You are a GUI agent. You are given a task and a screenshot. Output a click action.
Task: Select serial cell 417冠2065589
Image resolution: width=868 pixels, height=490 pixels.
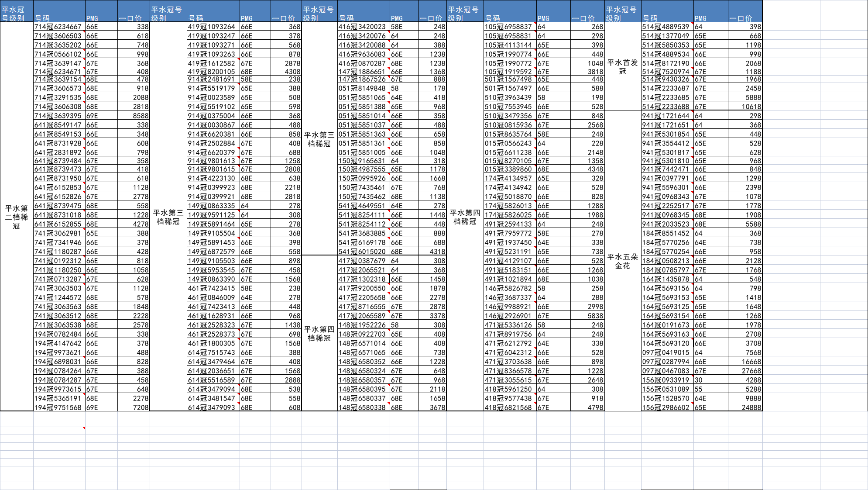point(363,316)
